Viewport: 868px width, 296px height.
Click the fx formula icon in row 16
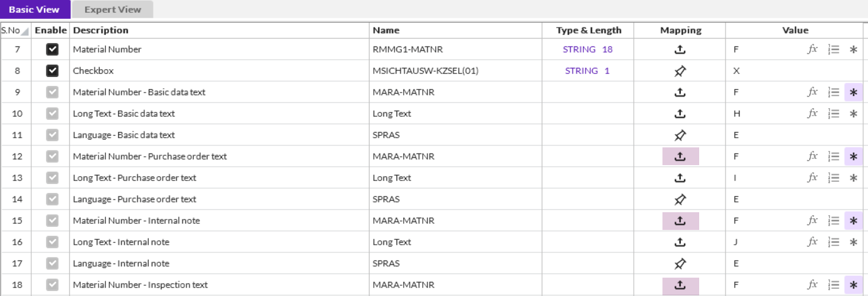click(812, 242)
